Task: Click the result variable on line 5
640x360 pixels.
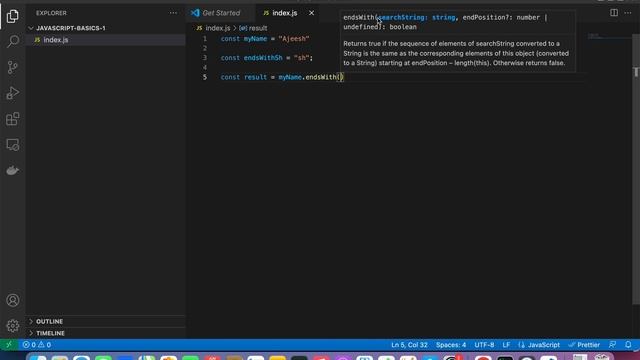Action: click(256, 77)
